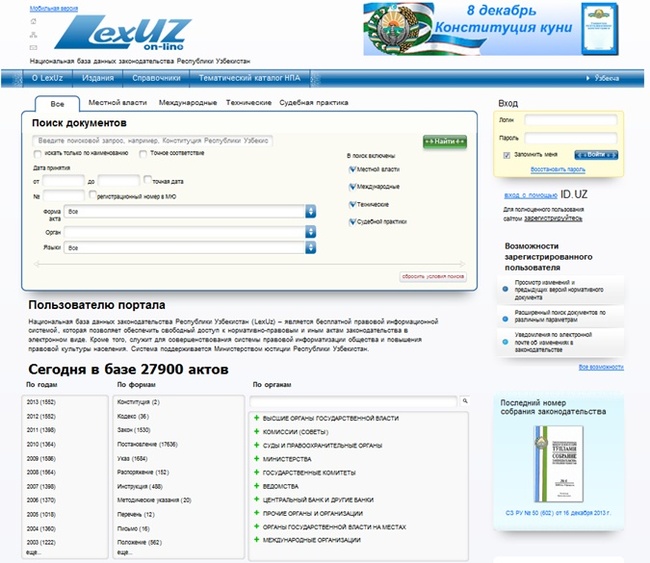Switch language to Ўзбекча

click(x=606, y=78)
